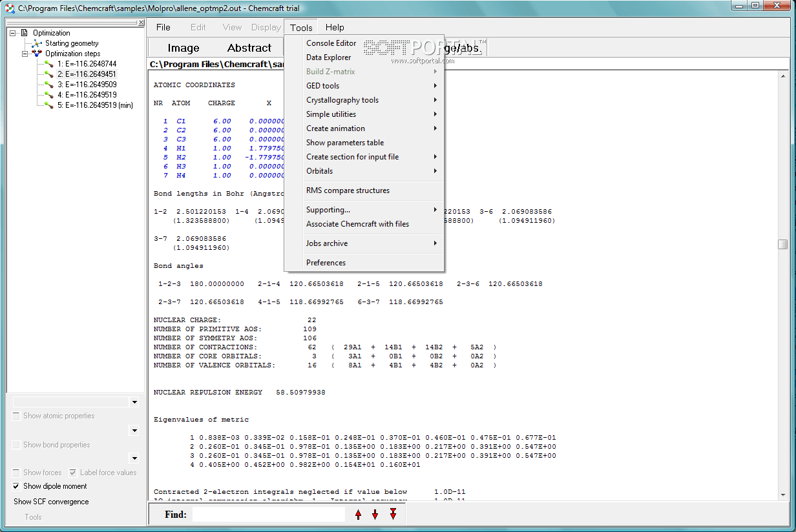The image size is (796, 532).
Task: Click the Optimization document icon in the tree
Action: [x=25, y=33]
